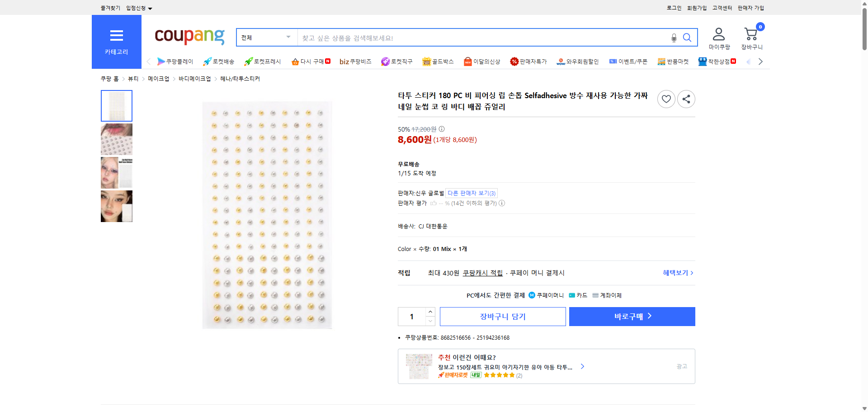Open 고객센터 in the top menu
The image size is (868, 412).
click(x=722, y=8)
